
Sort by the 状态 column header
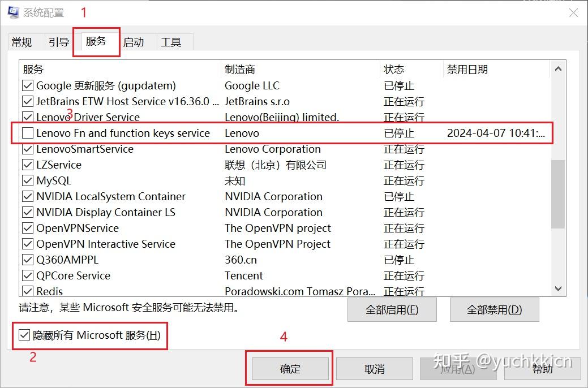[x=412, y=70]
